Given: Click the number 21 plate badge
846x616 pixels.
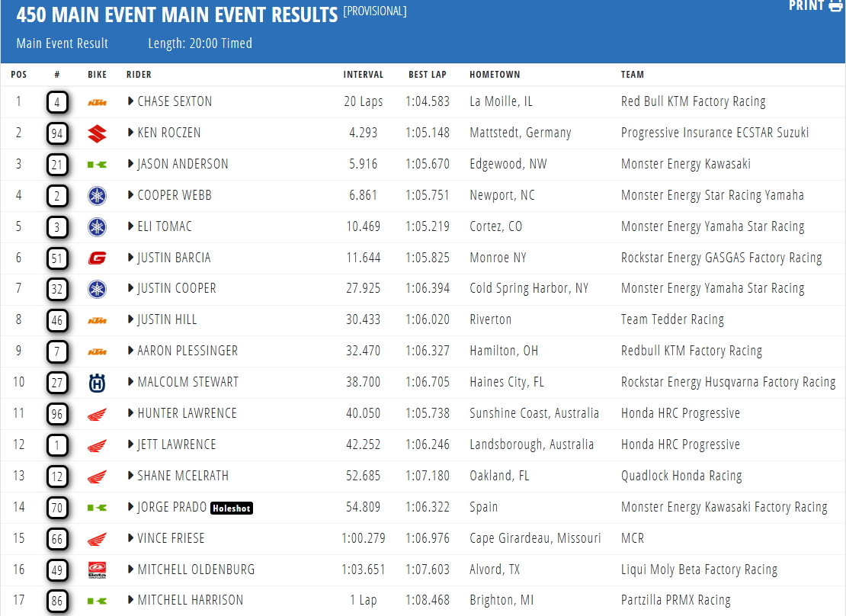Looking at the screenshot, I should coord(57,165).
